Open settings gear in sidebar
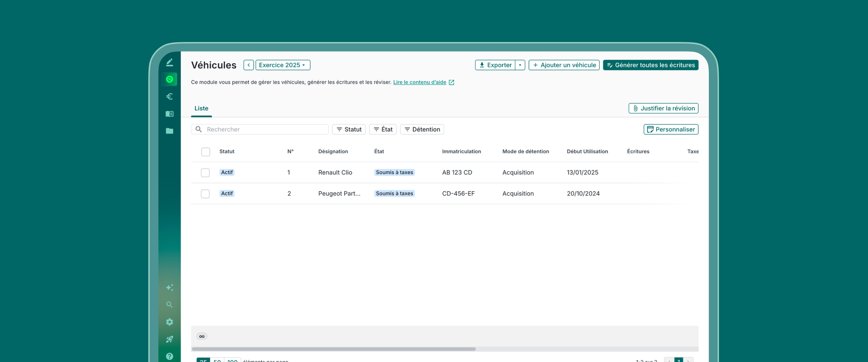868x362 pixels. click(x=169, y=322)
